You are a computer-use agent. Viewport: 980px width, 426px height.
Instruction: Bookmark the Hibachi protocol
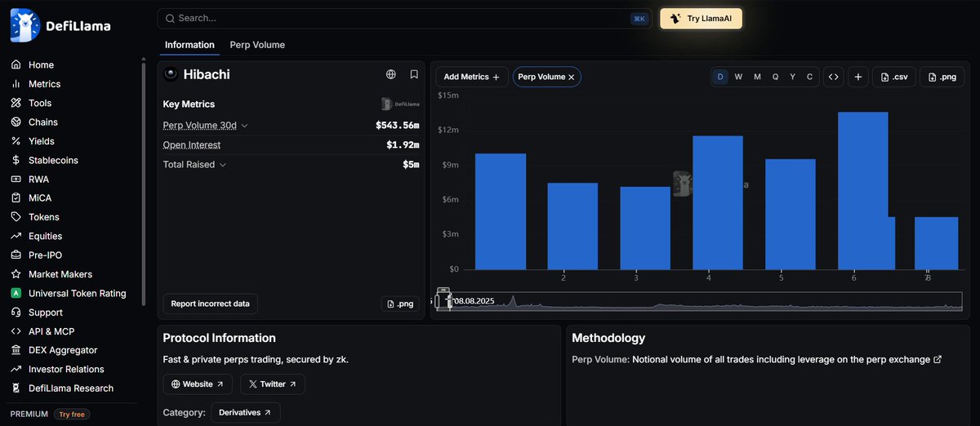414,74
